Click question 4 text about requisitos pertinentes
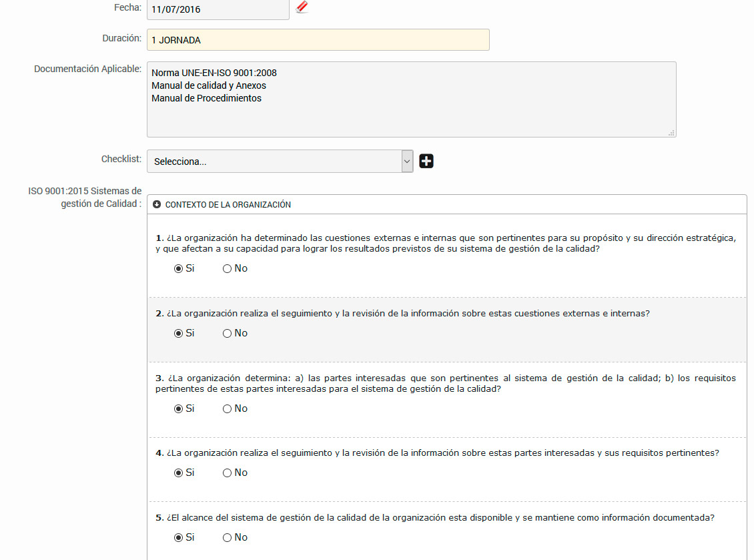 (437, 453)
